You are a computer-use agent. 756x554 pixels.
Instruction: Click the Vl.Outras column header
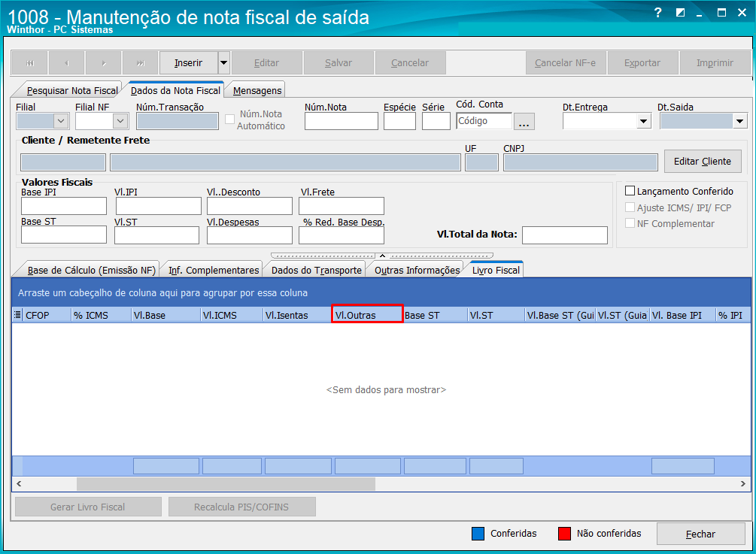[x=367, y=315]
